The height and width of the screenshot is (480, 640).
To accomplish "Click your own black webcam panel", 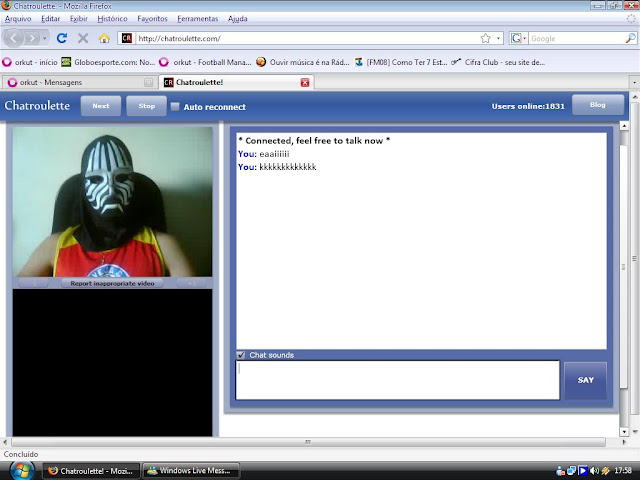I will click(x=112, y=362).
